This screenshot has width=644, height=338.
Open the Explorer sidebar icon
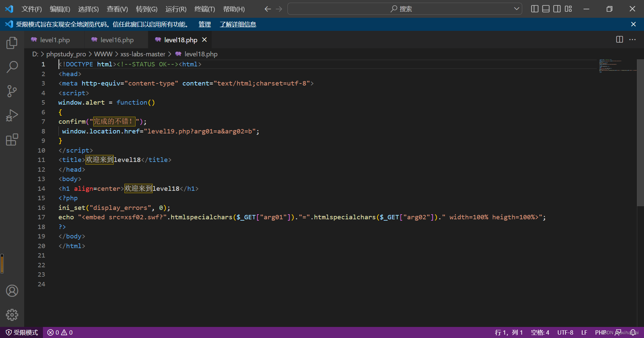[x=12, y=43]
